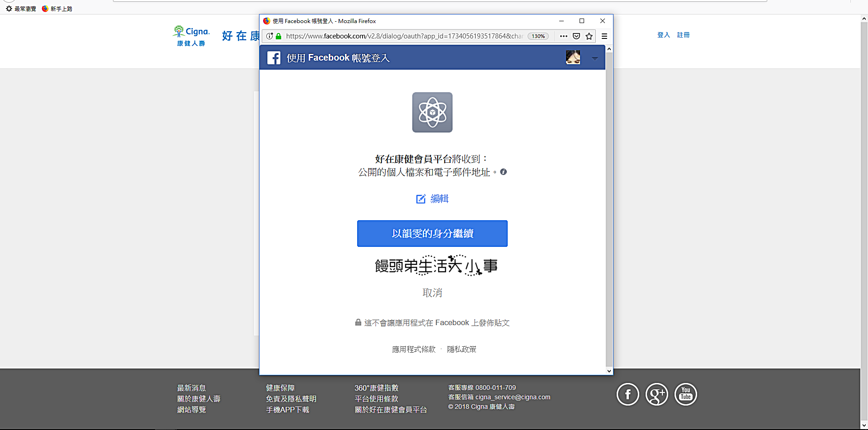868x430 pixels.
Task: Bookmark this page with the star icon
Action: [x=589, y=36]
